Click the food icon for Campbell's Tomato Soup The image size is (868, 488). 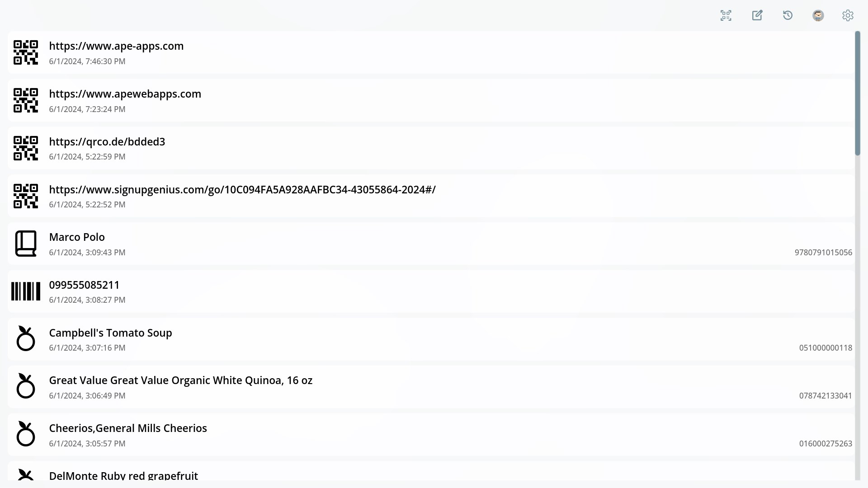(x=26, y=339)
